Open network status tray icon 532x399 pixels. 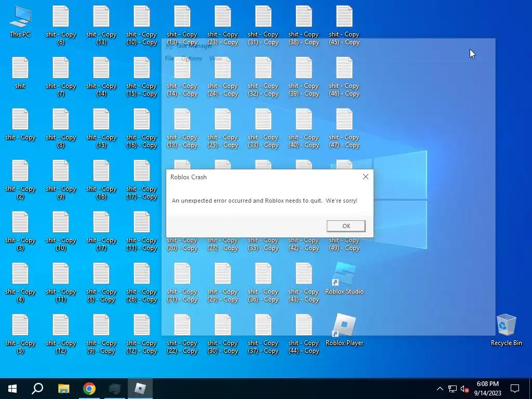point(453,389)
